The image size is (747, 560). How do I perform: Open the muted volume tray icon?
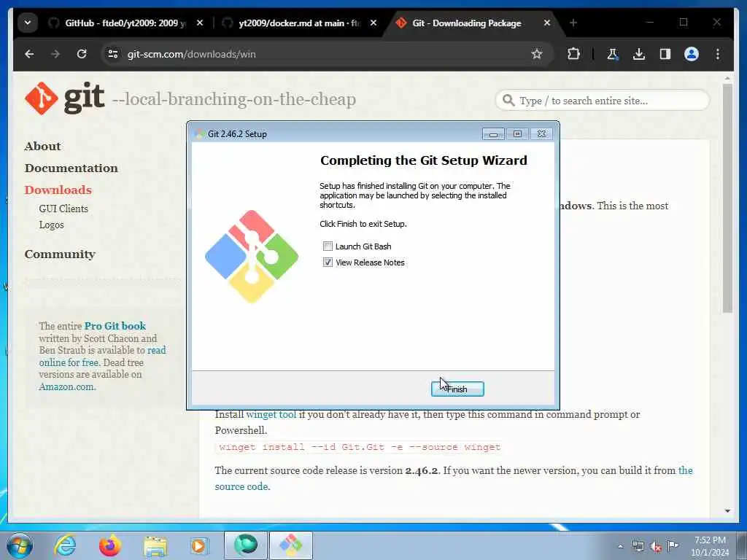click(656, 547)
